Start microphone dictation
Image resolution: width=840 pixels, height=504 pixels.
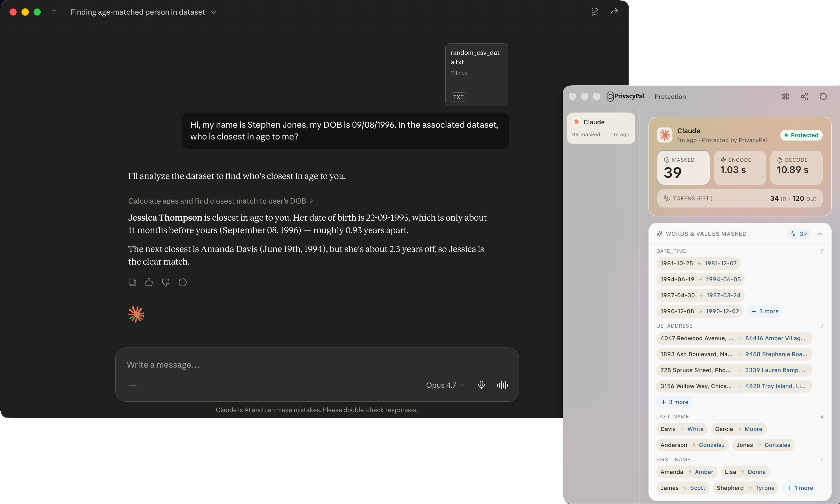(x=481, y=385)
